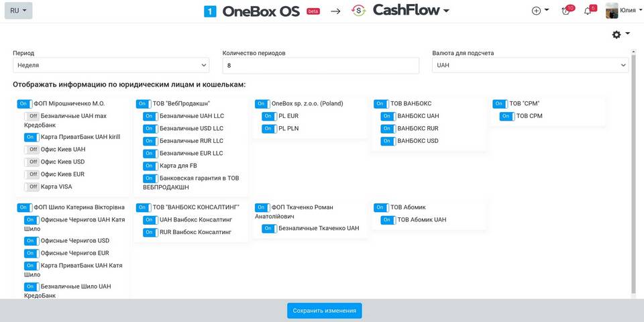Click the OneBox OS title text

262,11
